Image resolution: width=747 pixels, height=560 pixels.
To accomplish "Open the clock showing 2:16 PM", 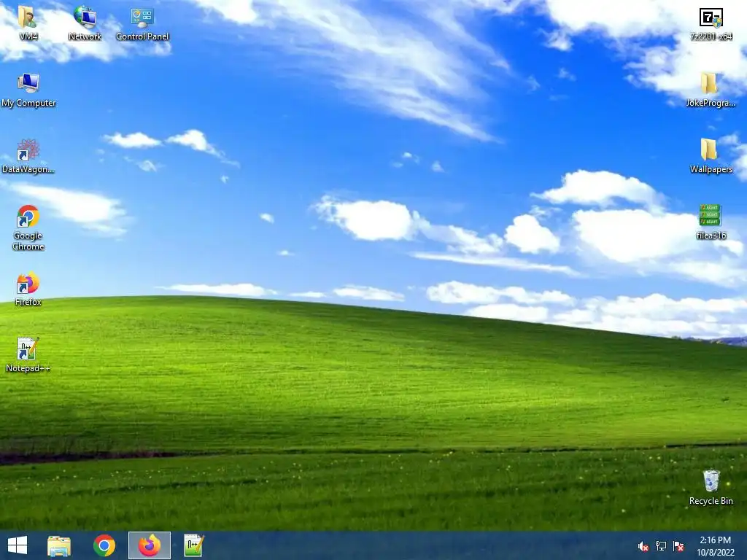I will [x=716, y=546].
